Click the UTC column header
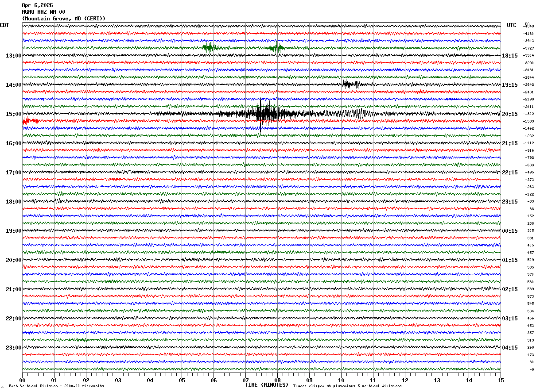 tap(512, 25)
